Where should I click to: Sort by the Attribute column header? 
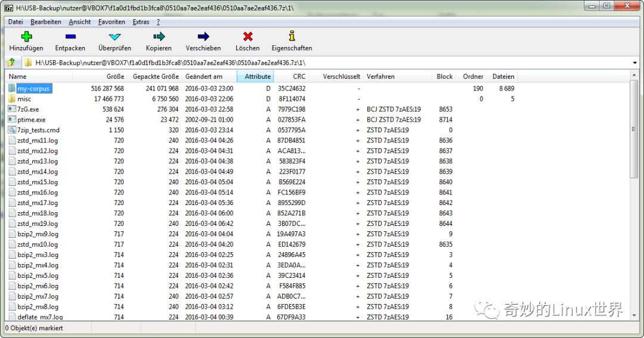coord(255,76)
